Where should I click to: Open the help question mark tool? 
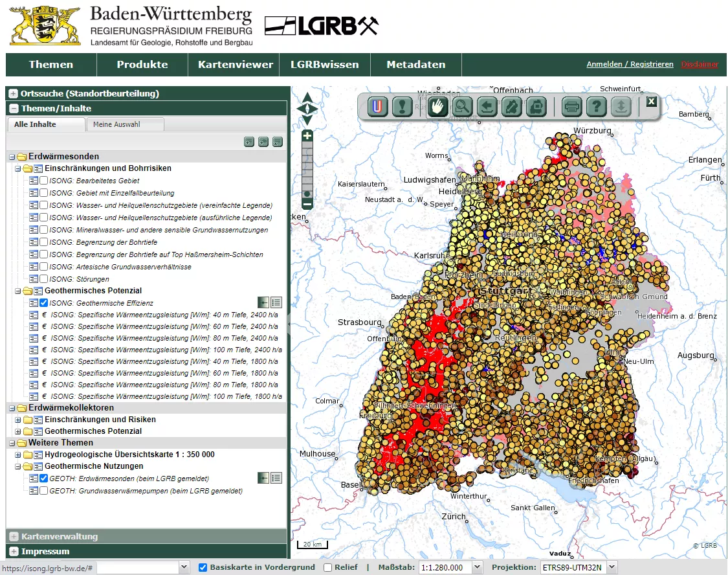coord(596,106)
